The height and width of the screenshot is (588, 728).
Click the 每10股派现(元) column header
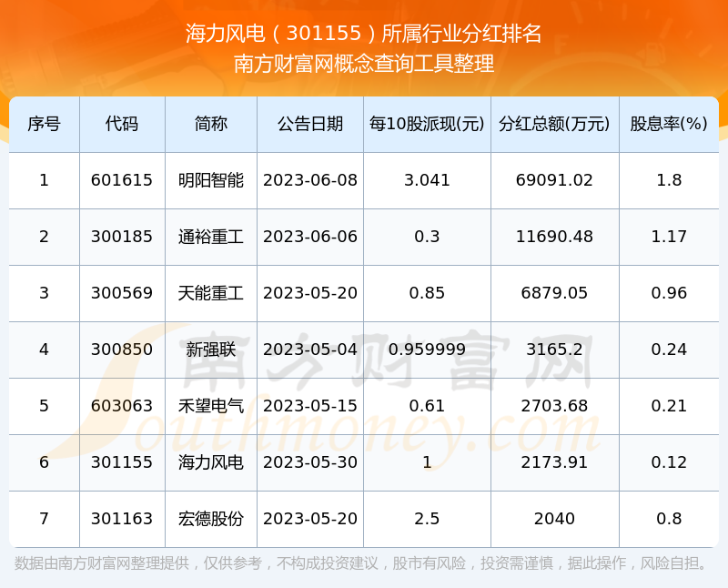(x=427, y=124)
